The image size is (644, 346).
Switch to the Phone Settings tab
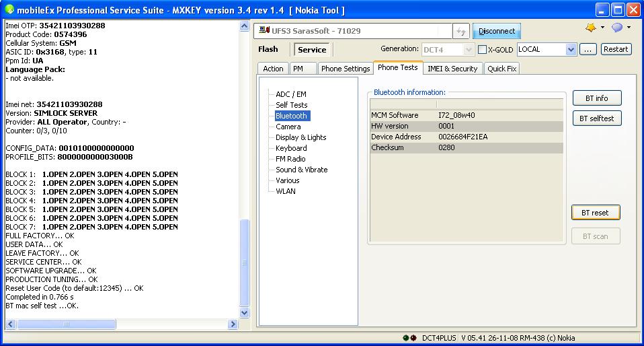coord(346,69)
